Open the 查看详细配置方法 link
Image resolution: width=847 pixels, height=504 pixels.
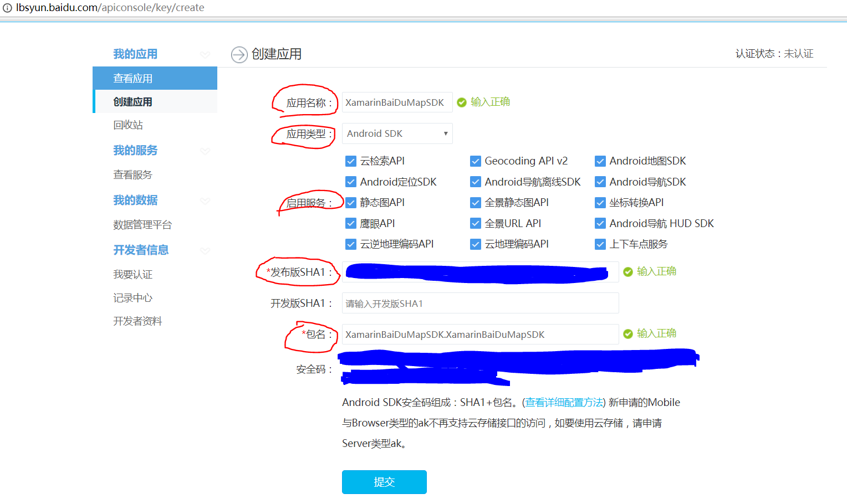(564, 403)
